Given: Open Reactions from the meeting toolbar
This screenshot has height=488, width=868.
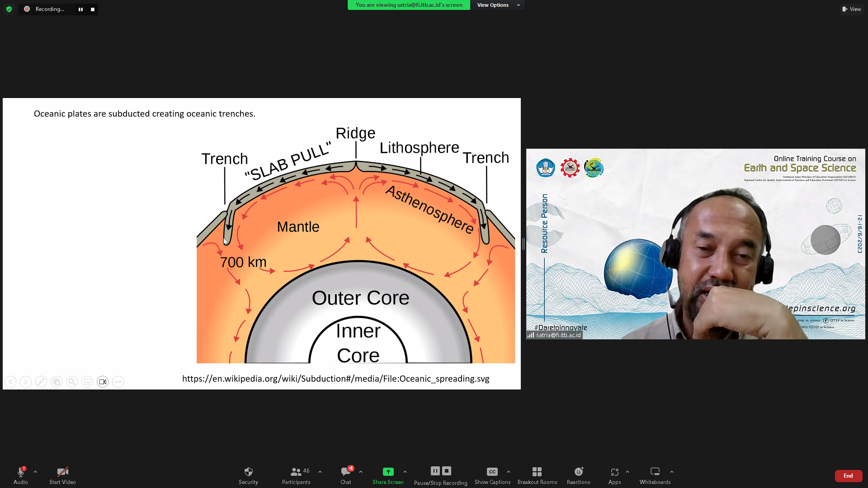Looking at the screenshot, I should coord(578,474).
